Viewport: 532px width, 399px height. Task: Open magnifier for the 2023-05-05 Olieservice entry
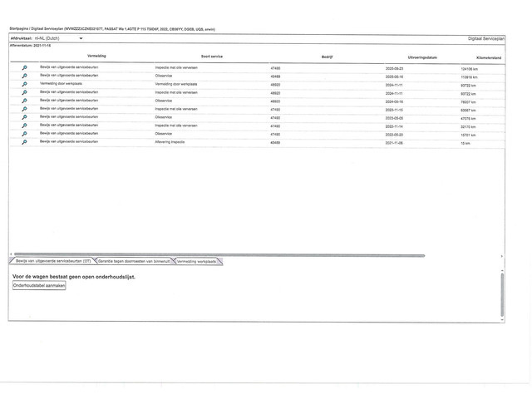coord(24,118)
